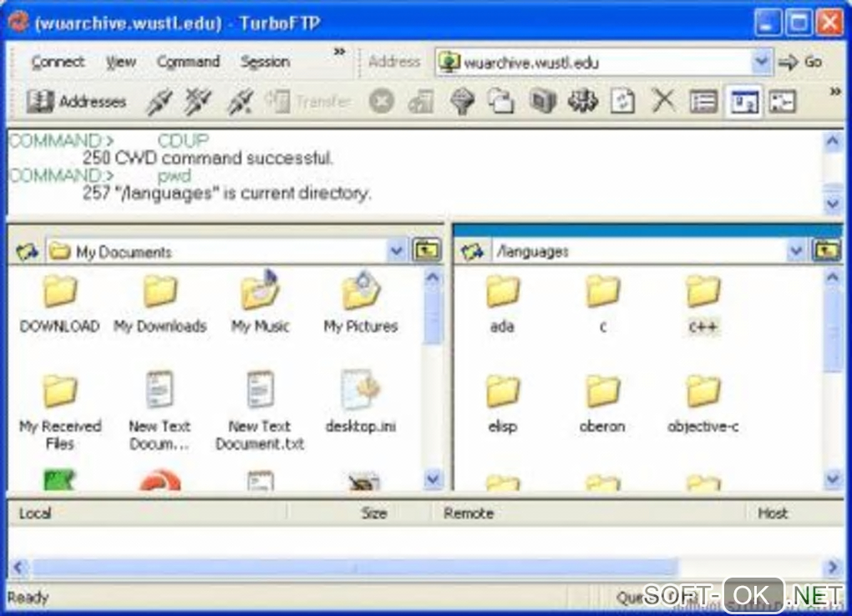852x616 pixels.
Task: Click the reconnect plug icon next to Transfer
Action: click(239, 102)
